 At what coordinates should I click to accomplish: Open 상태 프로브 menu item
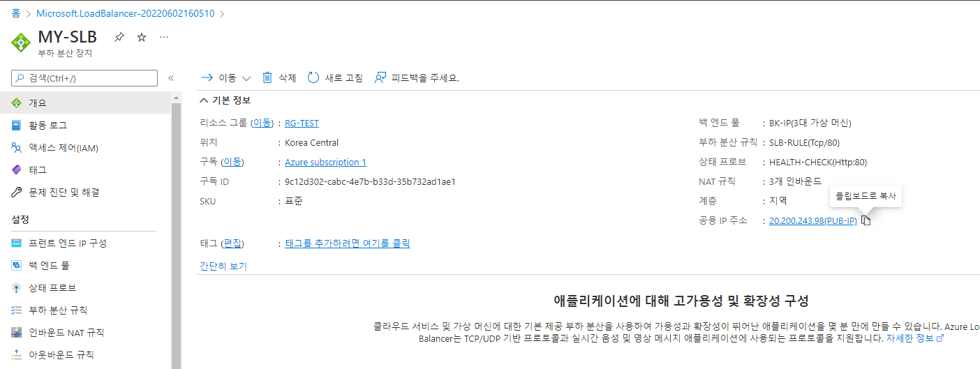(85, 287)
